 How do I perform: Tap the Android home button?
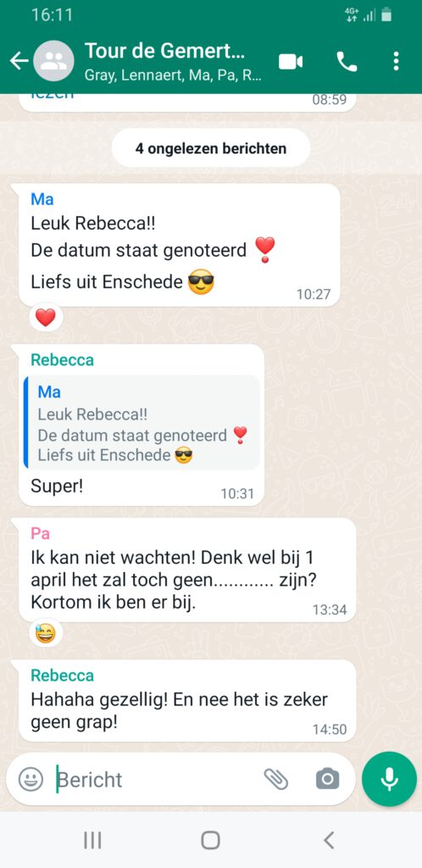[x=210, y=840]
